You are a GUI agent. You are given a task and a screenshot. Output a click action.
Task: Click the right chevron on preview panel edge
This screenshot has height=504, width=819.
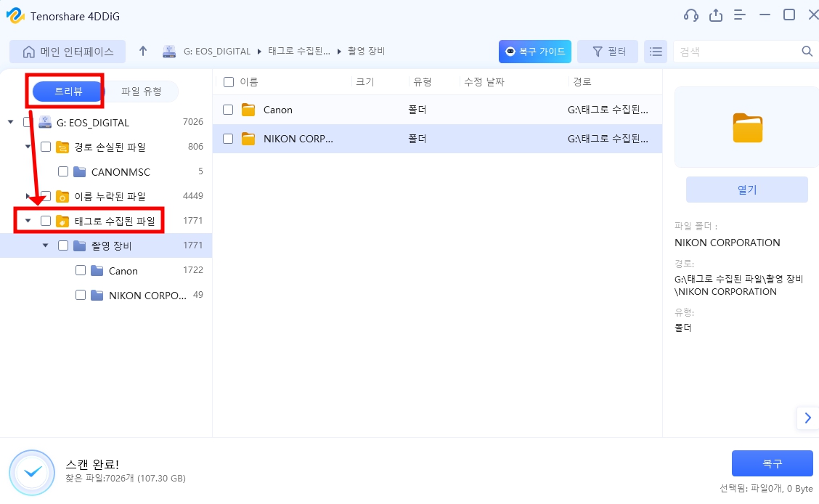click(807, 418)
